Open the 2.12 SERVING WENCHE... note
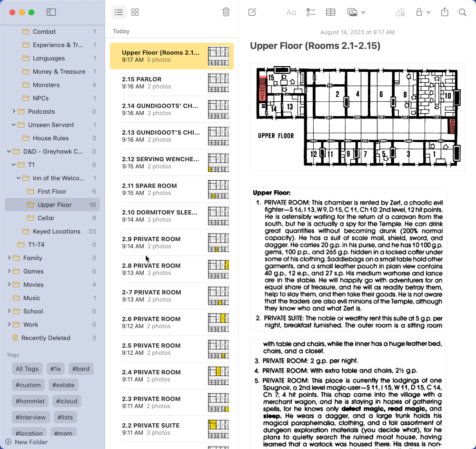Viewport: 476px width, 449px height. tap(172, 163)
